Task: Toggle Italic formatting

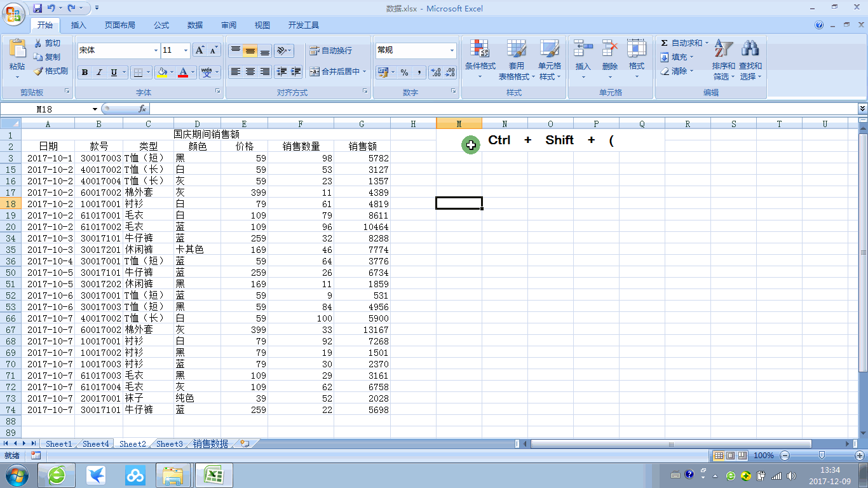Action: 99,72
